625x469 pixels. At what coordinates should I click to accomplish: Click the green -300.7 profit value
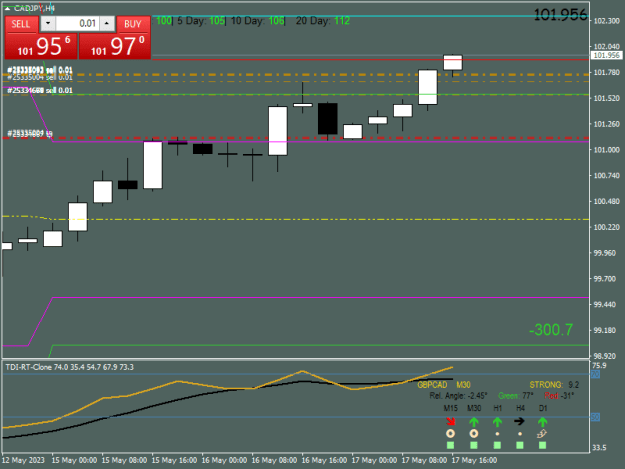coord(551,330)
